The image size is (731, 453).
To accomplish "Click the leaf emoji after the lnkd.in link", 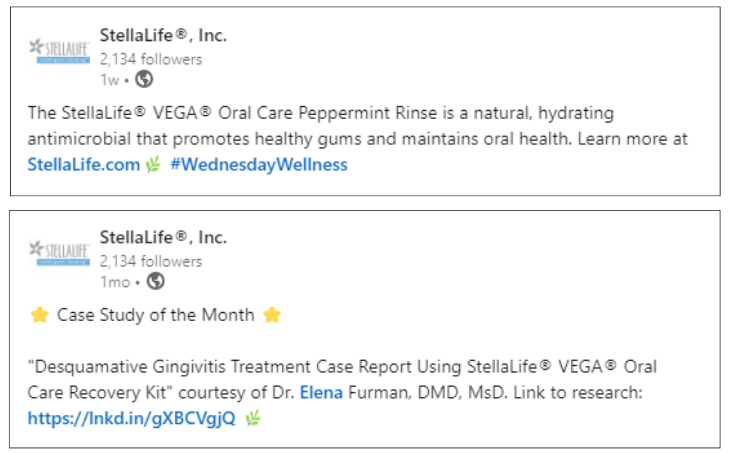I will point(253,418).
